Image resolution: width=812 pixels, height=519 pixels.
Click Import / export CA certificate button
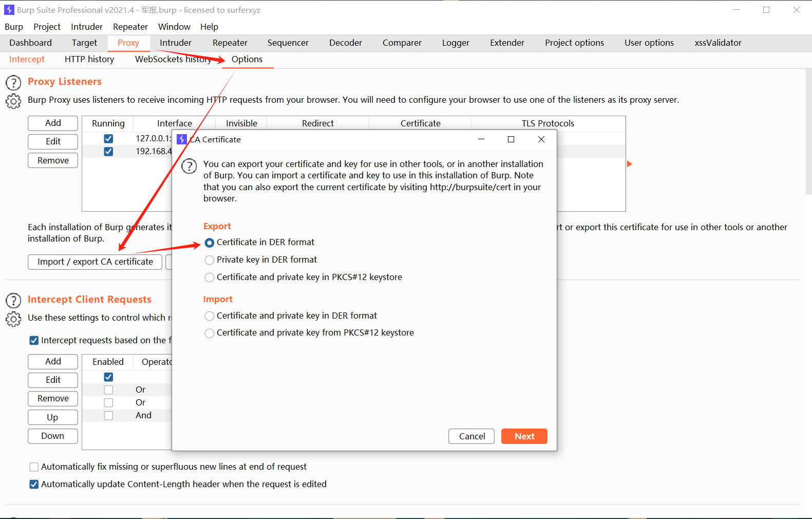pos(95,262)
